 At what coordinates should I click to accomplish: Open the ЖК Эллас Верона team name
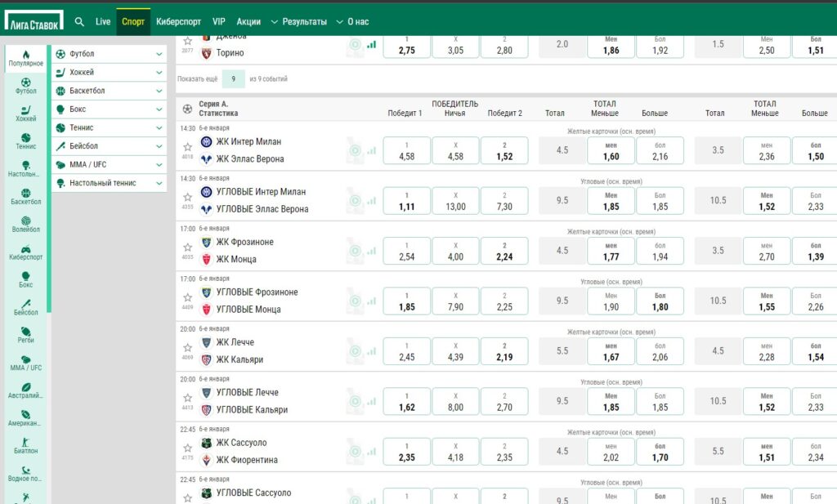(250, 159)
